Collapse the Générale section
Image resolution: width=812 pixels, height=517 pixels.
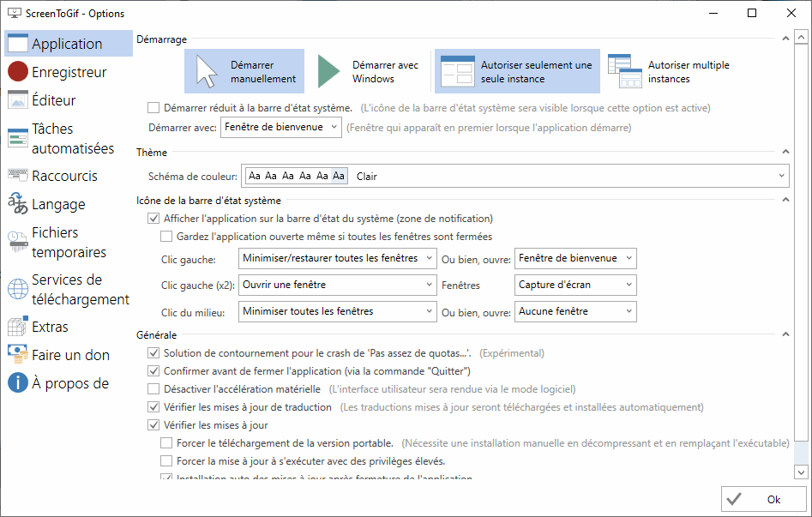coord(785,334)
